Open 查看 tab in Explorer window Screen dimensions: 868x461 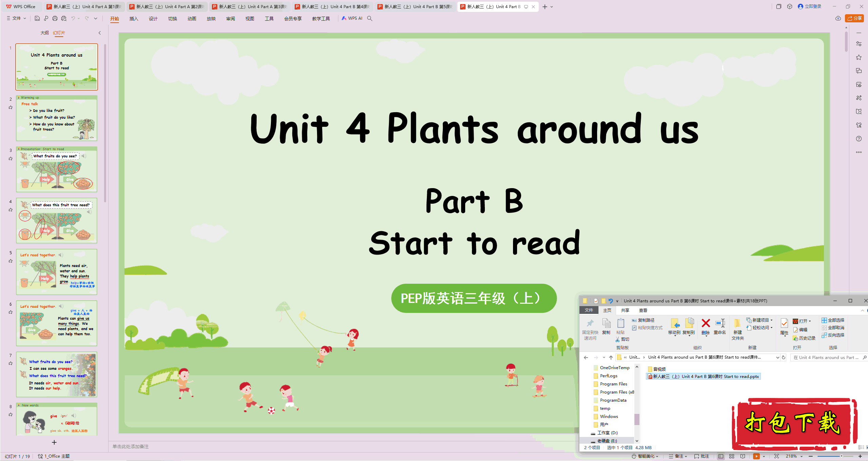click(x=643, y=310)
